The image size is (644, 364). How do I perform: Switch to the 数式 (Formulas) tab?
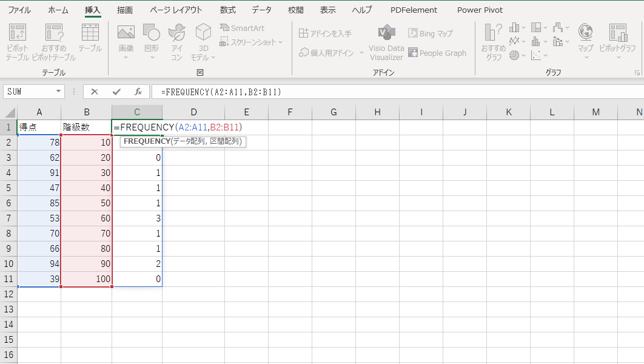[x=228, y=10]
